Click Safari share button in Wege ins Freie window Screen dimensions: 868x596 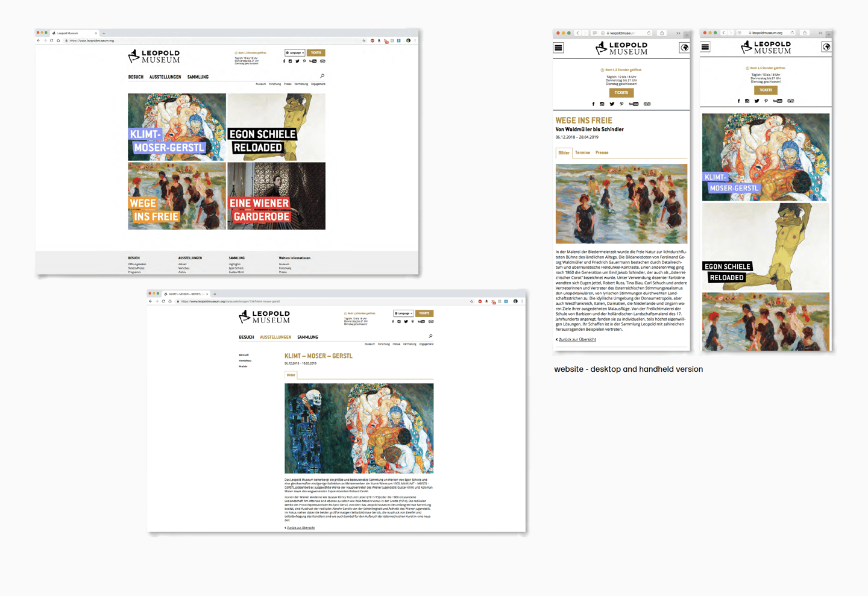click(x=662, y=33)
